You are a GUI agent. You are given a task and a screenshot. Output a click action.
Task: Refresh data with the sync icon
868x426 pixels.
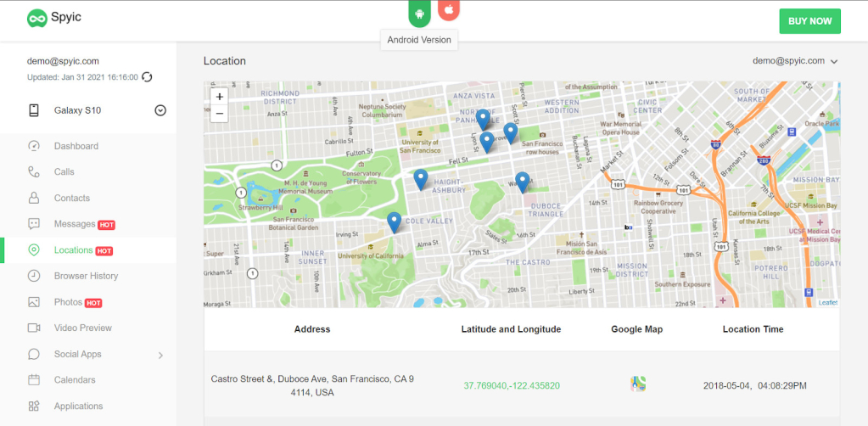[147, 77]
